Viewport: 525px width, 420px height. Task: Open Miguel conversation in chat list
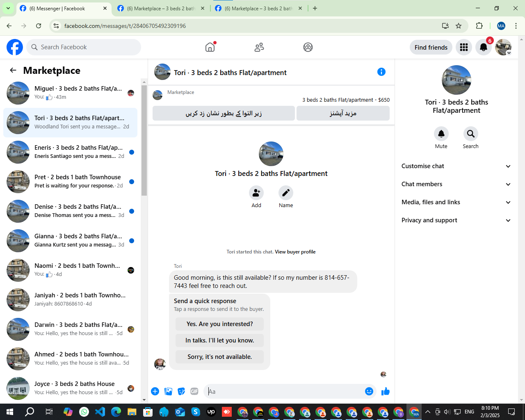pos(70,93)
